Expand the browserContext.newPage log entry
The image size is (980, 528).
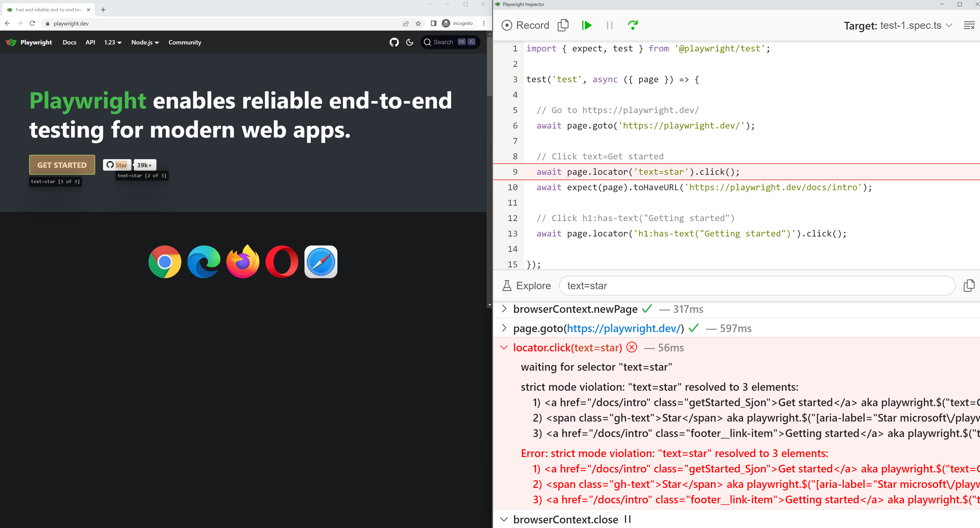point(504,309)
